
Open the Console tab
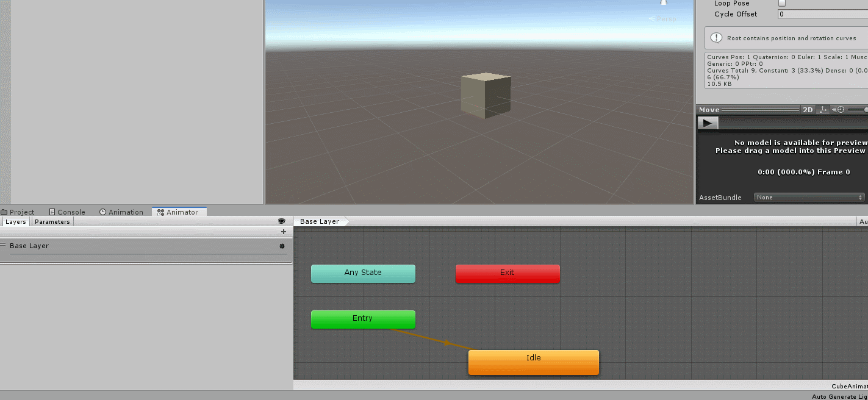pos(67,212)
